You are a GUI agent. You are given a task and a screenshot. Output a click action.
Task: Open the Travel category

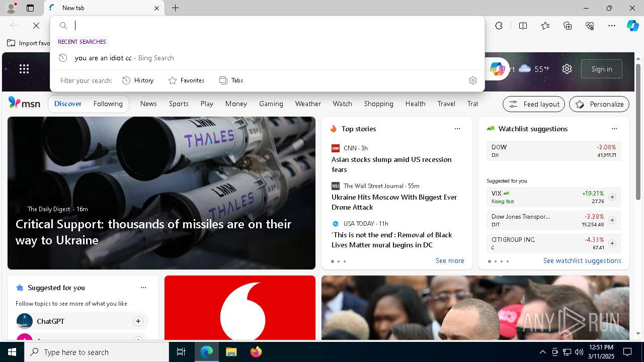click(446, 104)
